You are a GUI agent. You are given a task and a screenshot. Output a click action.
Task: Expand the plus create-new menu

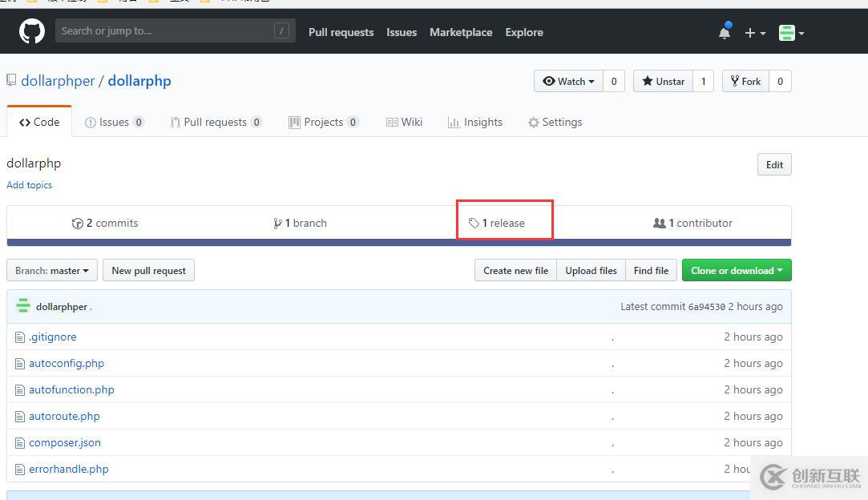point(755,33)
